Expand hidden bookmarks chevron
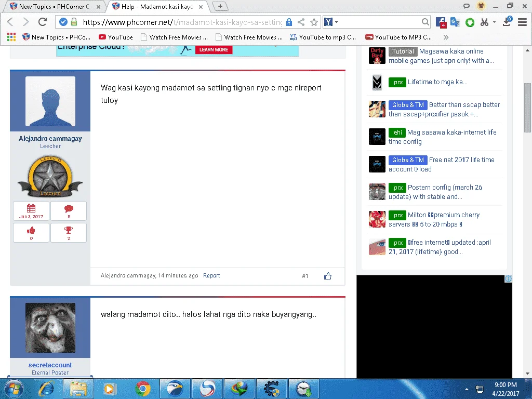Screen dimensions: 532x399 coord(446,37)
